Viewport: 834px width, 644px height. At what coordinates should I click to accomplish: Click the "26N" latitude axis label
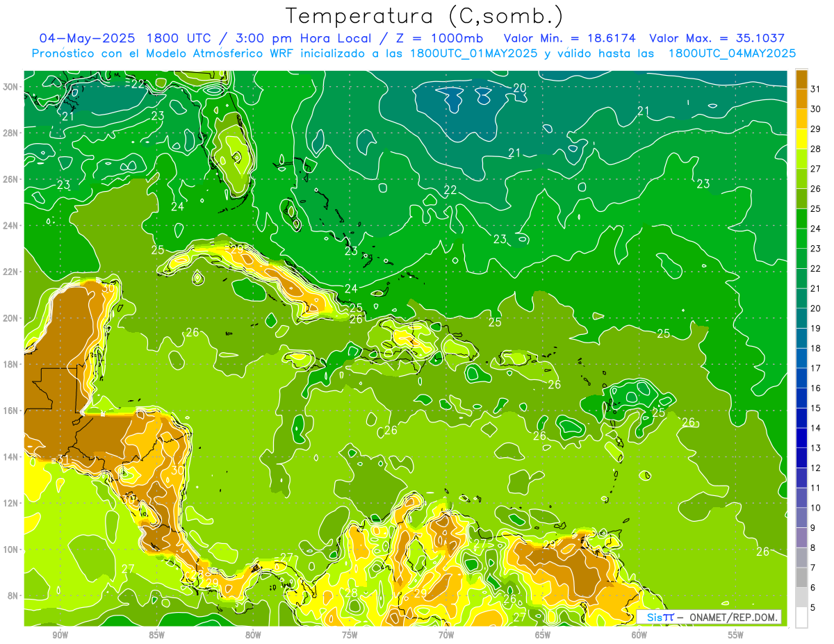[x=10, y=179]
